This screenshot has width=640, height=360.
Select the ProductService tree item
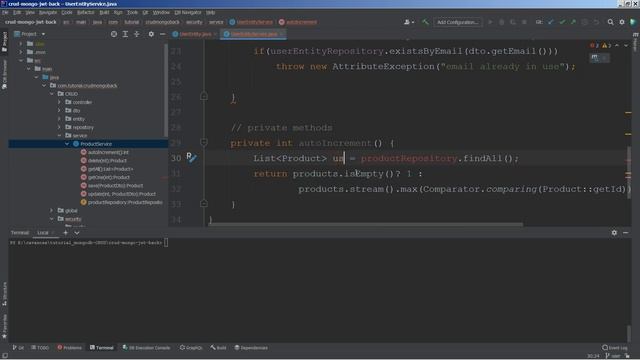coord(96,144)
